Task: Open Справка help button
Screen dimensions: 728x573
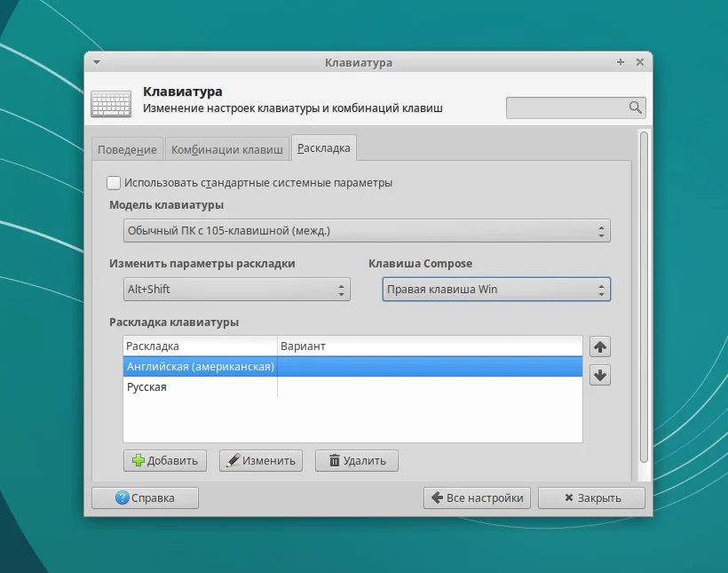Action: (x=145, y=497)
